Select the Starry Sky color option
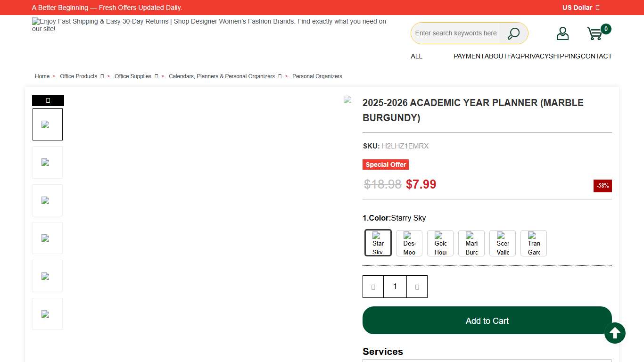This screenshot has height=362, width=644. [x=378, y=243]
